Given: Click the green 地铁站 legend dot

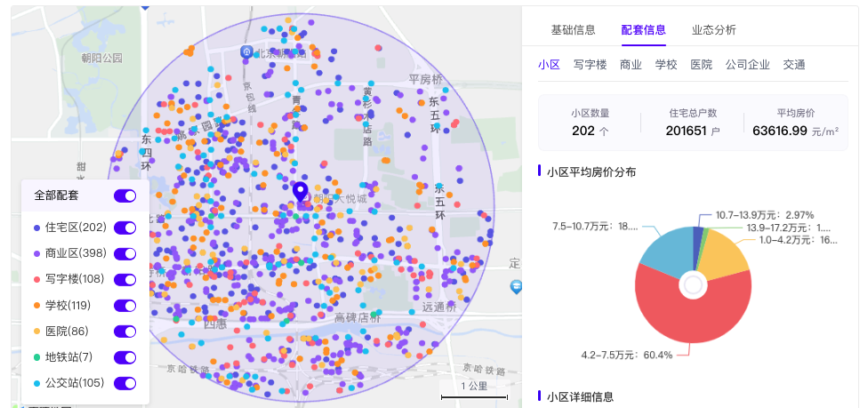Looking at the screenshot, I should pyautogui.click(x=36, y=357).
